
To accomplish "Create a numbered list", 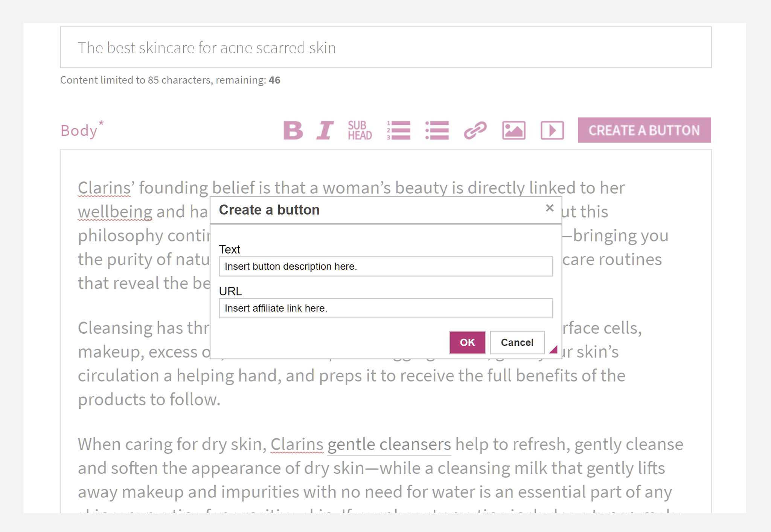I will click(x=398, y=130).
